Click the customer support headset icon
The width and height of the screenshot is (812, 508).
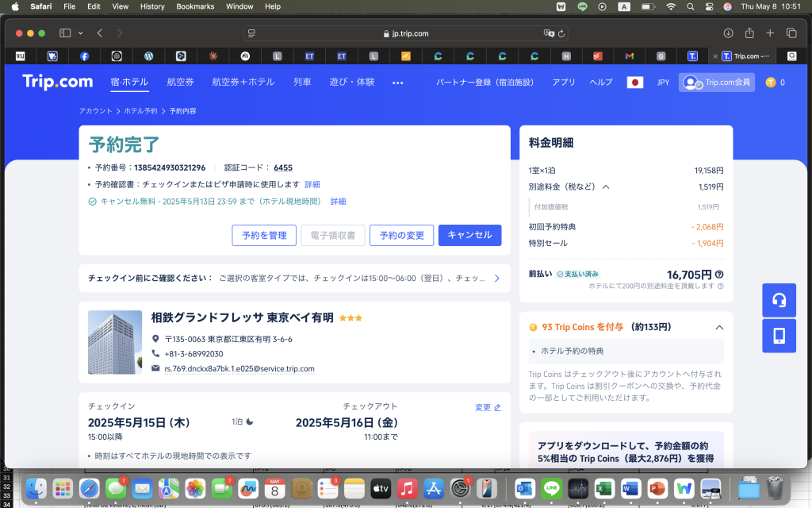tap(779, 300)
